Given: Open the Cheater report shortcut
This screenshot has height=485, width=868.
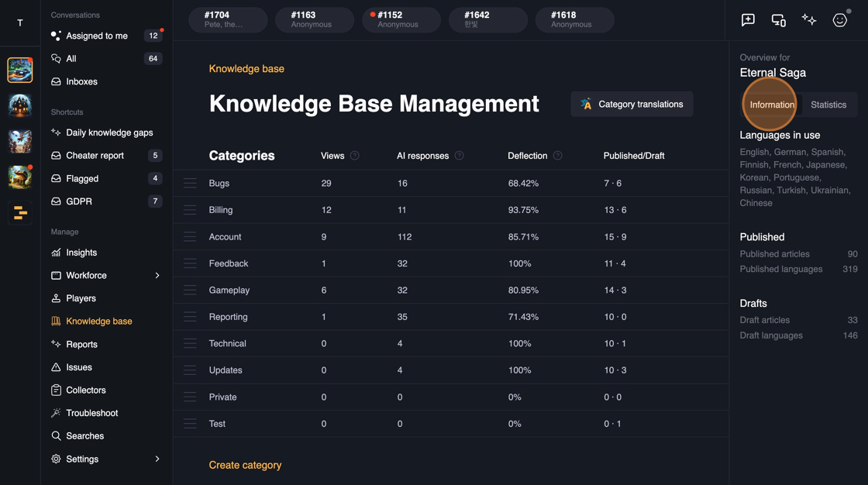Looking at the screenshot, I should [95, 156].
